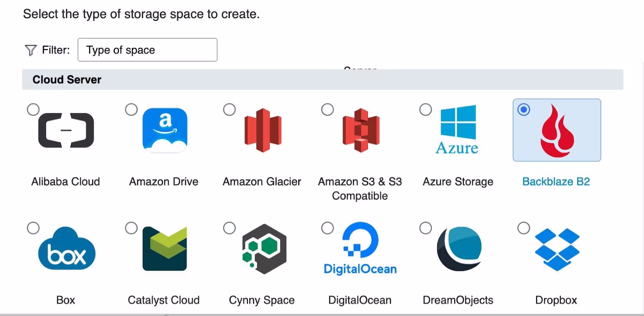The height and width of the screenshot is (316, 644).
Task: Toggle the DigitalOcean radio button
Action: pos(328,228)
